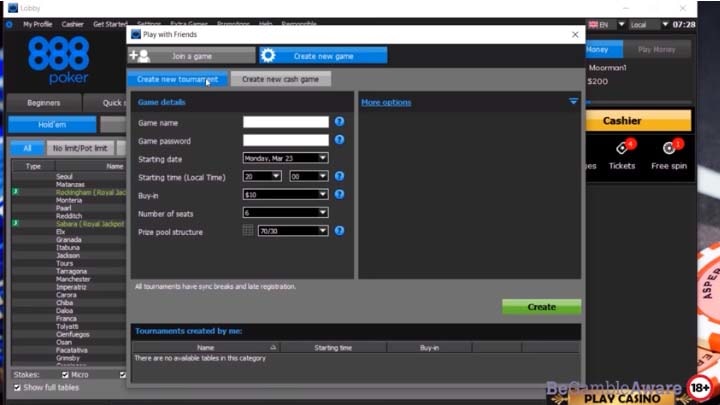The height and width of the screenshot is (405, 720).
Task: Select the Rockingham Royal Jackpot row
Action: (x=69, y=192)
